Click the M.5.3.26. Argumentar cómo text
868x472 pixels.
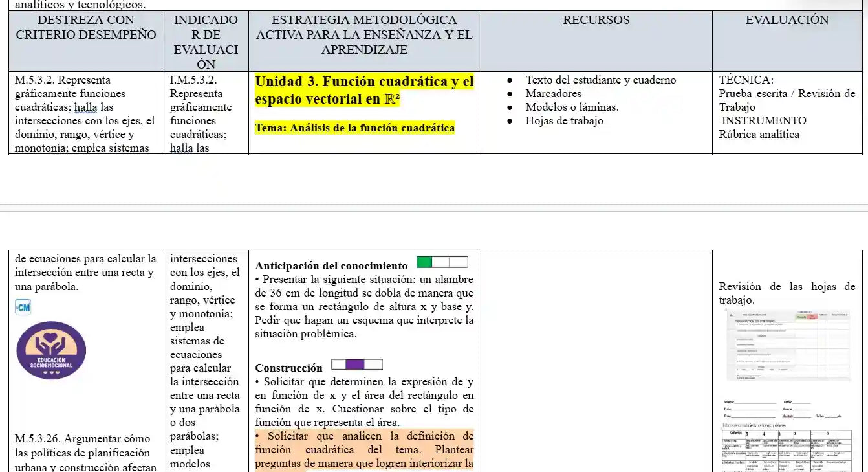click(x=82, y=439)
